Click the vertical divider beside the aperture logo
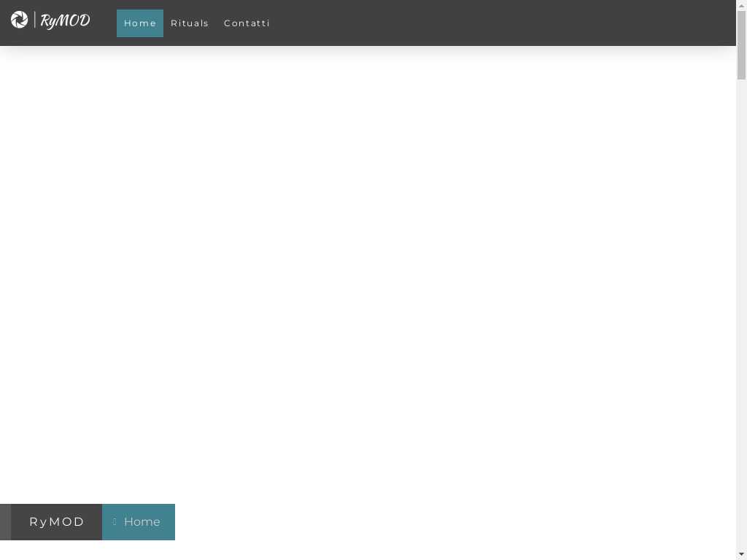747x560 pixels. [x=35, y=20]
